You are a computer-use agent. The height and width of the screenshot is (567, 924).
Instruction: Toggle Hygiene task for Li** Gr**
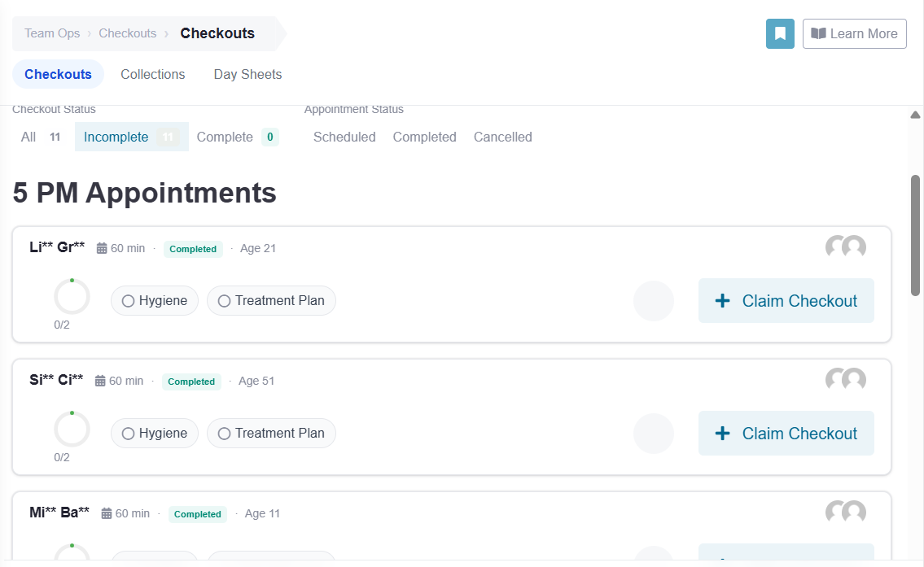pos(155,301)
